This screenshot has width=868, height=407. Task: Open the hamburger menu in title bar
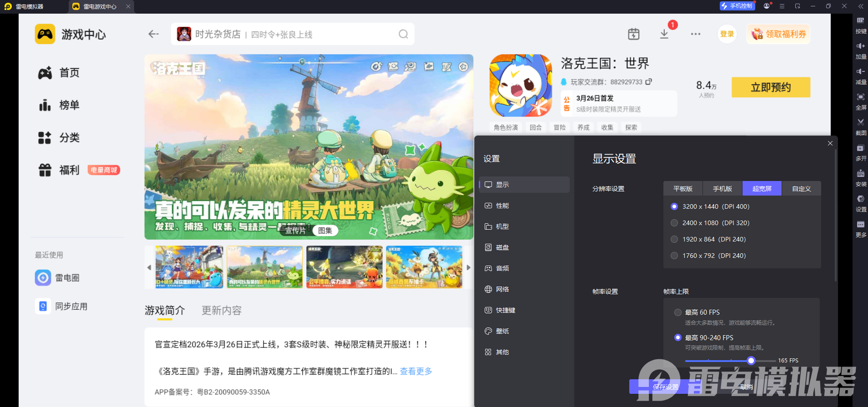click(x=782, y=6)
